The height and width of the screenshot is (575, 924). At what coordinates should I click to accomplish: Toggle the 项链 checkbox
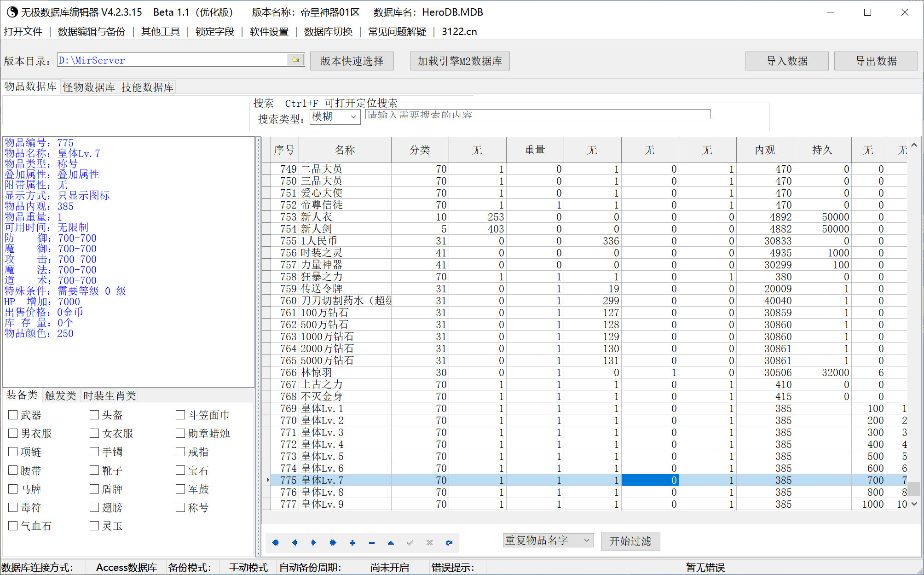coord(13,452)
